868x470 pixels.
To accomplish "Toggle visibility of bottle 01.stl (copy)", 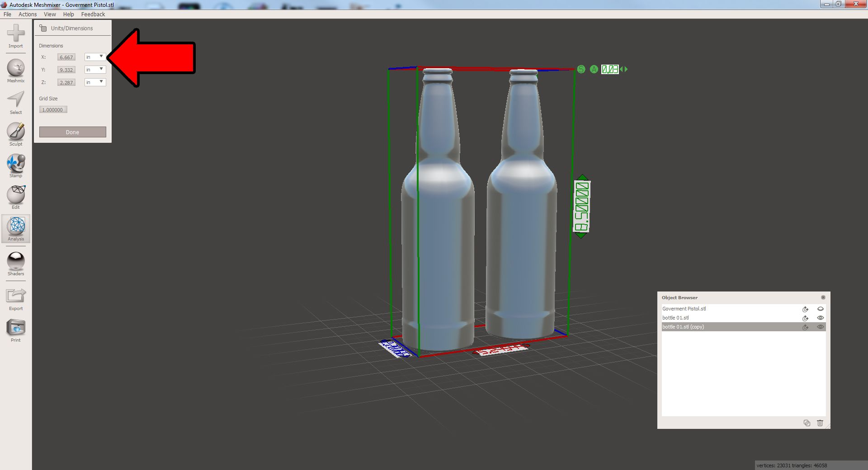I will (x=821, y=327).
